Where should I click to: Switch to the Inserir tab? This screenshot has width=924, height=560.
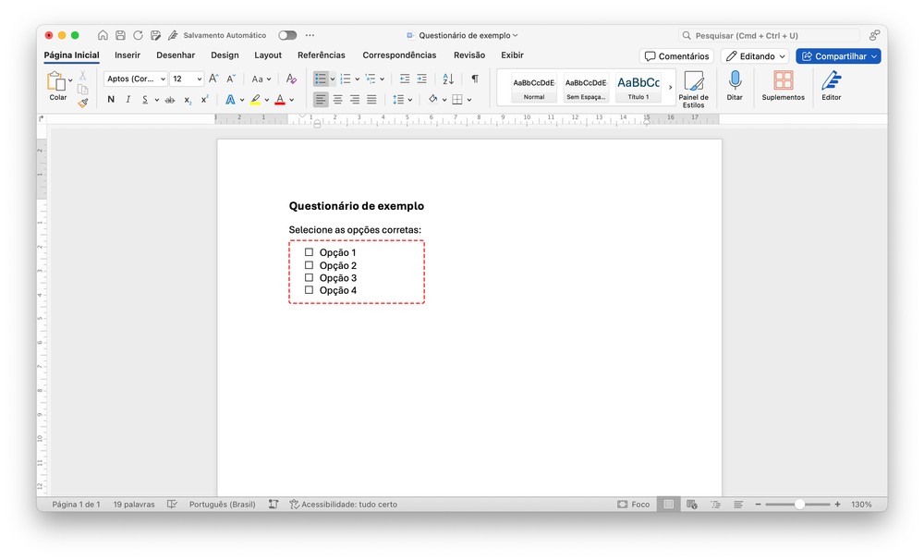(x=128, y=55)
